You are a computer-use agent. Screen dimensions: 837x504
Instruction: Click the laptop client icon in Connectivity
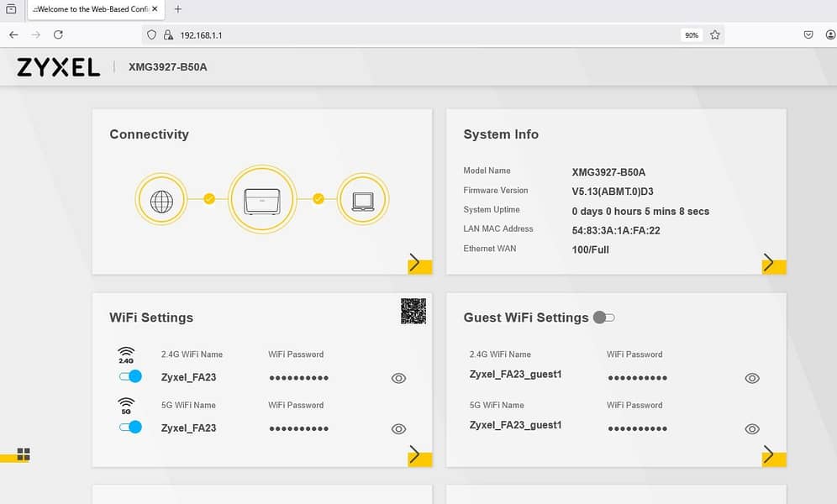pos(363,201)
